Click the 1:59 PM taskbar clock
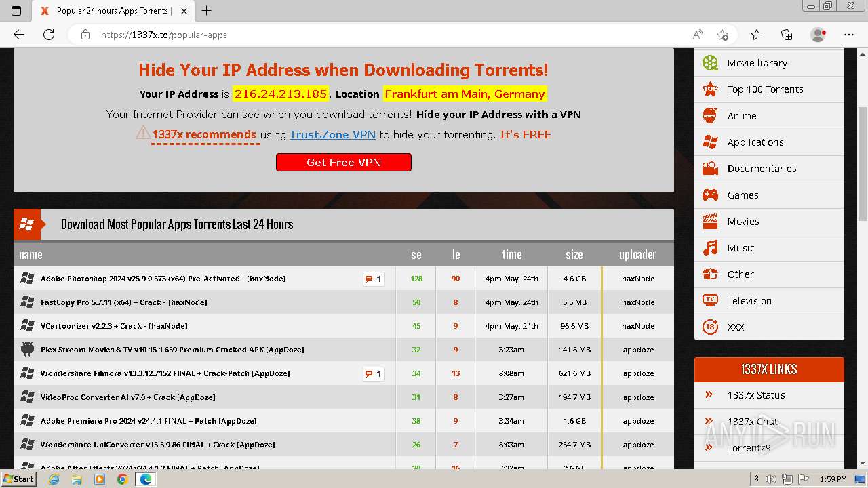The width and height of the screenshot is (868, 488). coord(833,479)
